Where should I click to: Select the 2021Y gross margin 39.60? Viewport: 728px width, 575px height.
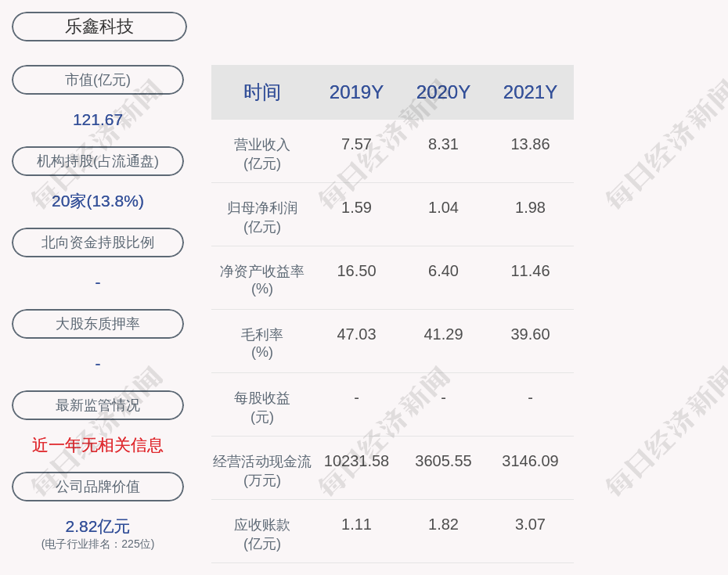click(x=530, y=334)
